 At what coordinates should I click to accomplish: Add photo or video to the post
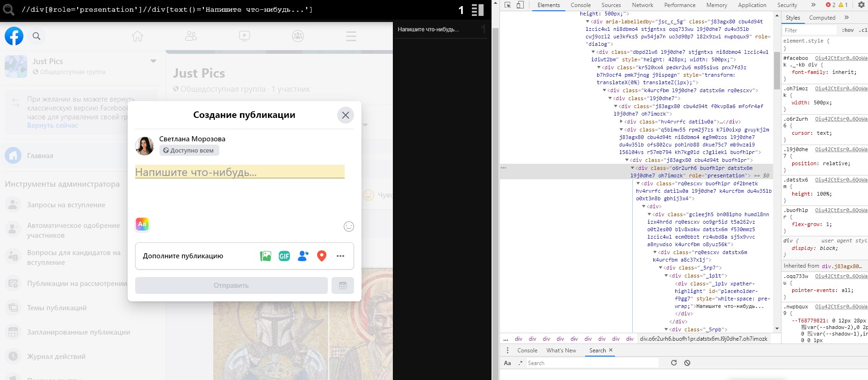click(266, 256)
